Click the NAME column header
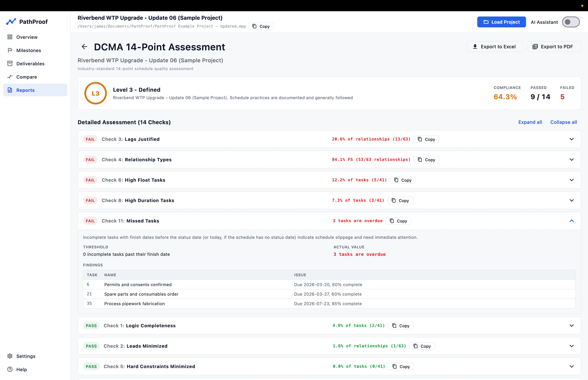The height and width of the screenshot is (380, 588). [x=110, y=275]
